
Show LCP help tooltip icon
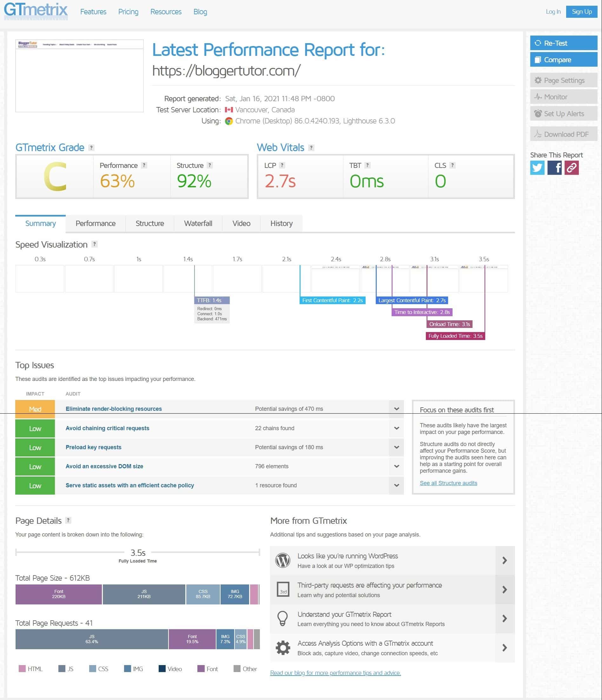pos(282,165)
